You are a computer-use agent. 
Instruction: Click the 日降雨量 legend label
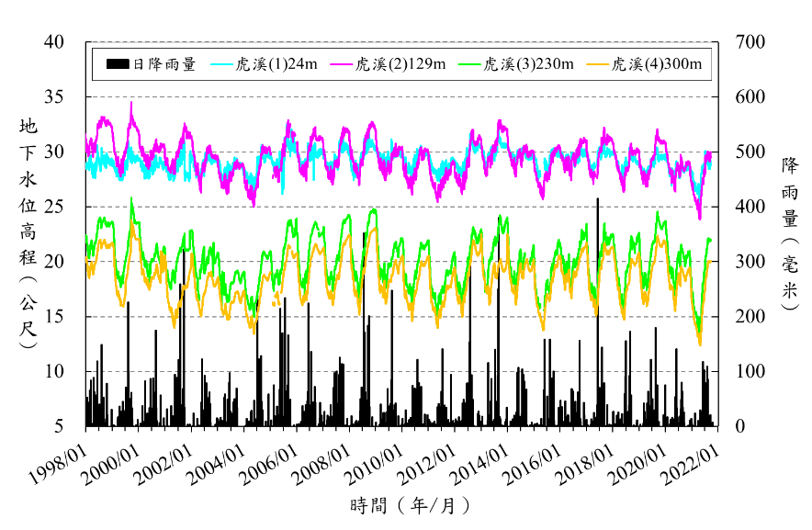164,64
